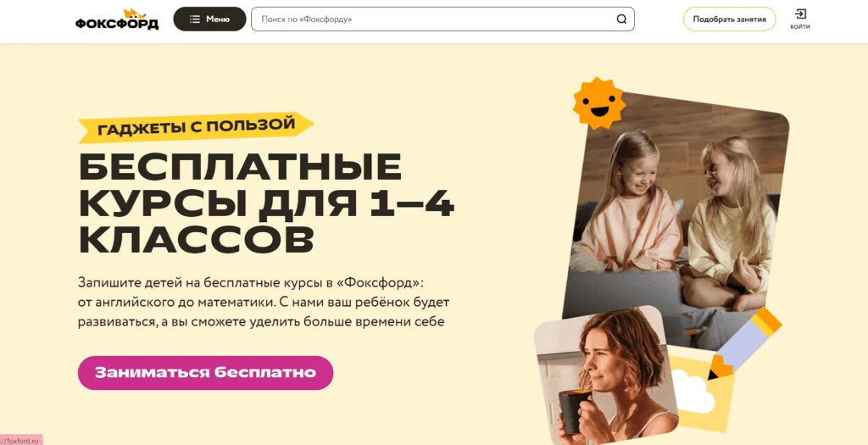
Task: Open the Меню button
Action: coord(210,19)
